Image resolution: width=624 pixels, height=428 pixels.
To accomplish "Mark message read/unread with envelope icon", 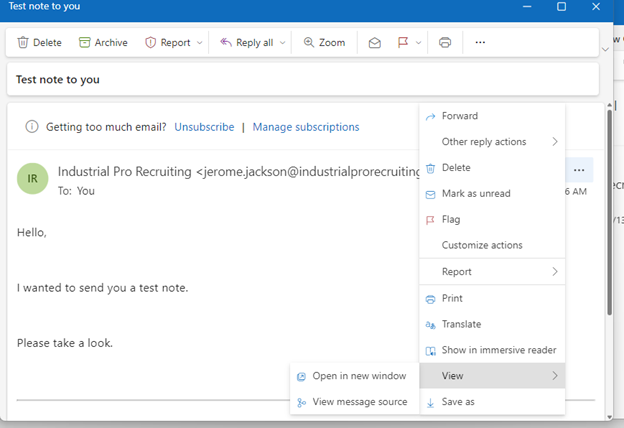I will coord(374,43).
